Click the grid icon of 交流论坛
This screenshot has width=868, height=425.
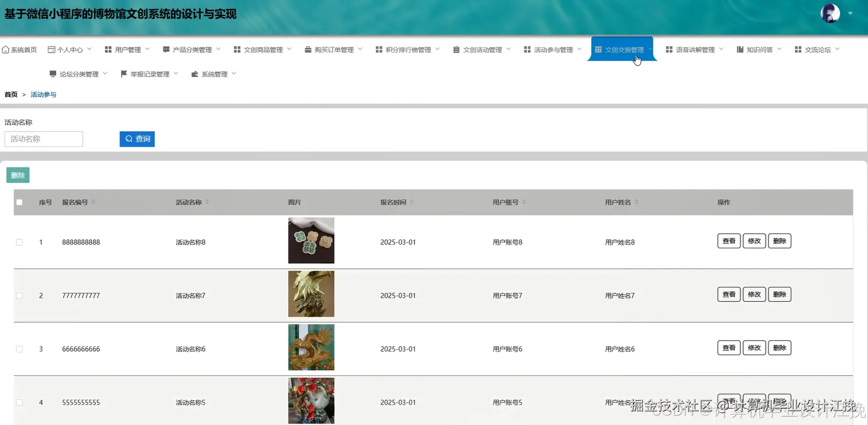tap(798, 50)
